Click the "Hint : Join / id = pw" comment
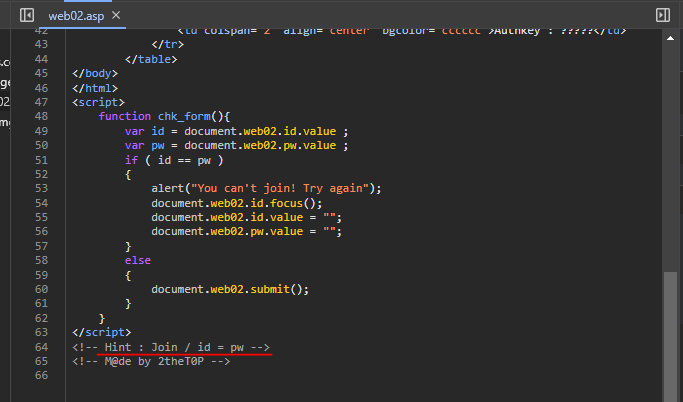This screenshot has width=683, height=402. coord(171,347)
